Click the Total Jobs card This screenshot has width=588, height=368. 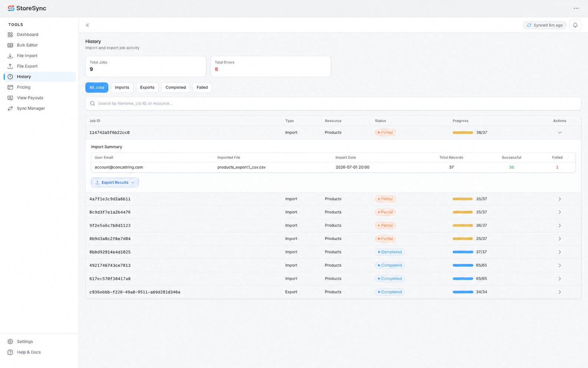point(146,66)
